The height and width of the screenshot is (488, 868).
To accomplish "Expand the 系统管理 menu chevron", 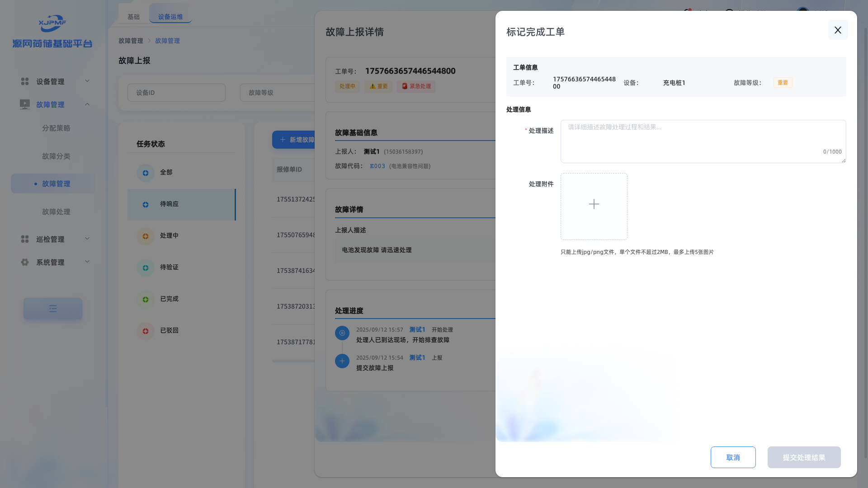I will point(87,262).
